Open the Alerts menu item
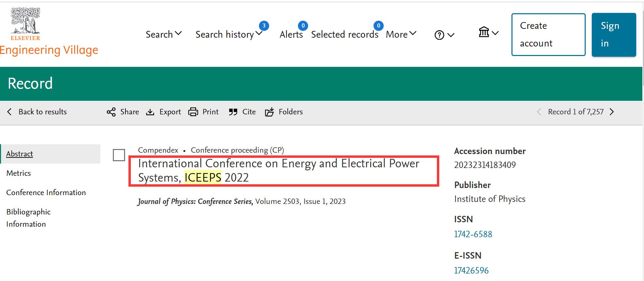This screenshot has height=281, width=644. click(x=291, y=34)
